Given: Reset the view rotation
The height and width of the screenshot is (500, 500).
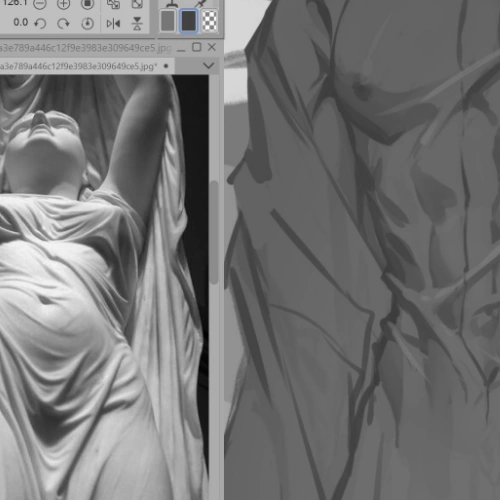Looking at the screenshot, I should click(x=87, y=23).
